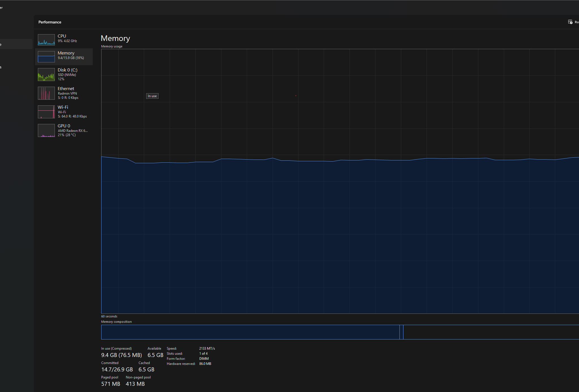Open the Wi-Fi activity graph thumbnail
579x392 pixels.
46,112
